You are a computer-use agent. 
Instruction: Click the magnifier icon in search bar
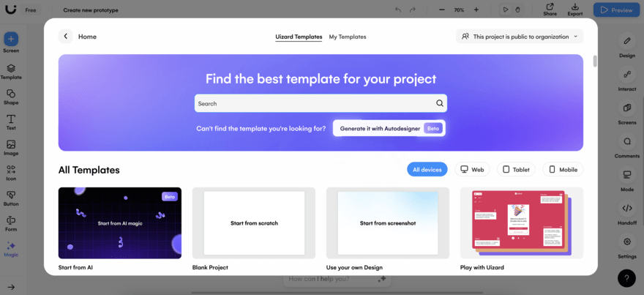coord(439,103)
